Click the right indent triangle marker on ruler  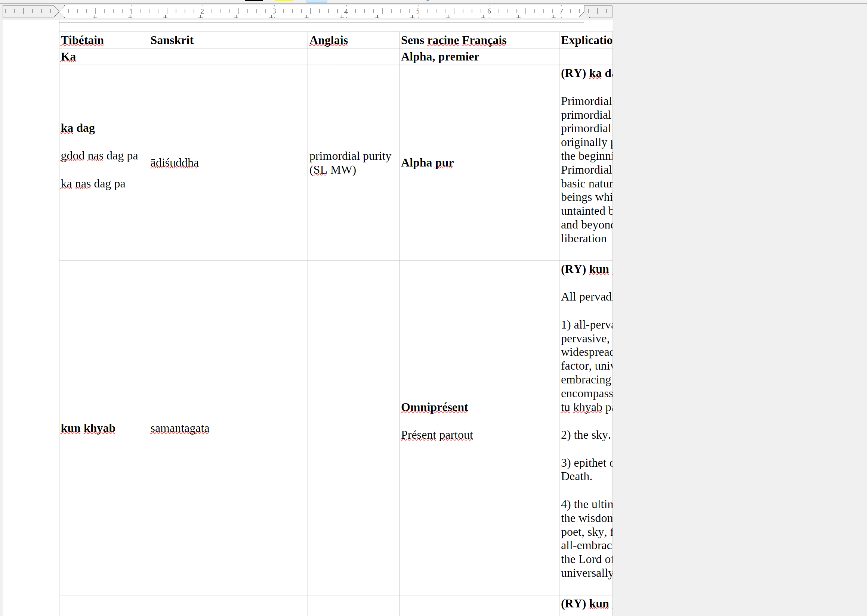[x=584, y=15]
